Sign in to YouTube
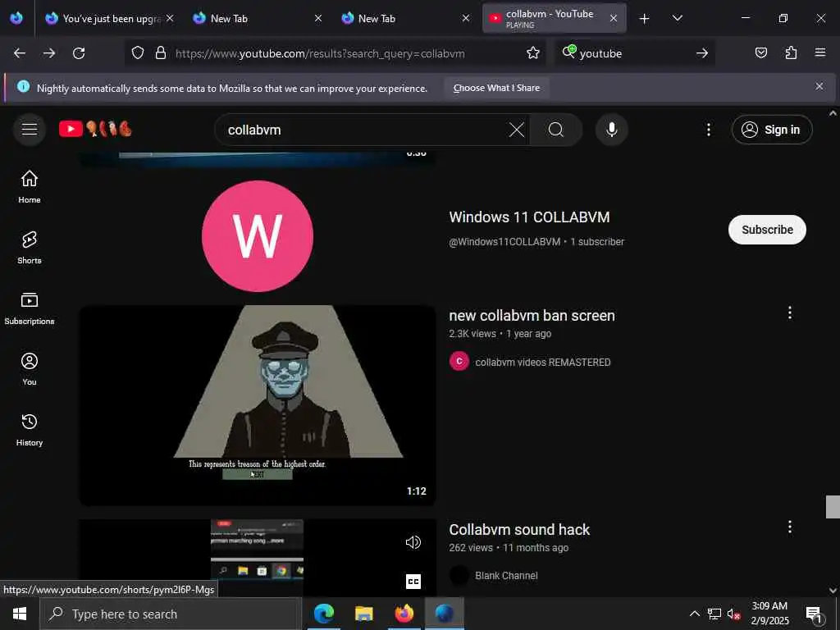840x630 pixels. [x=771, y=130]
